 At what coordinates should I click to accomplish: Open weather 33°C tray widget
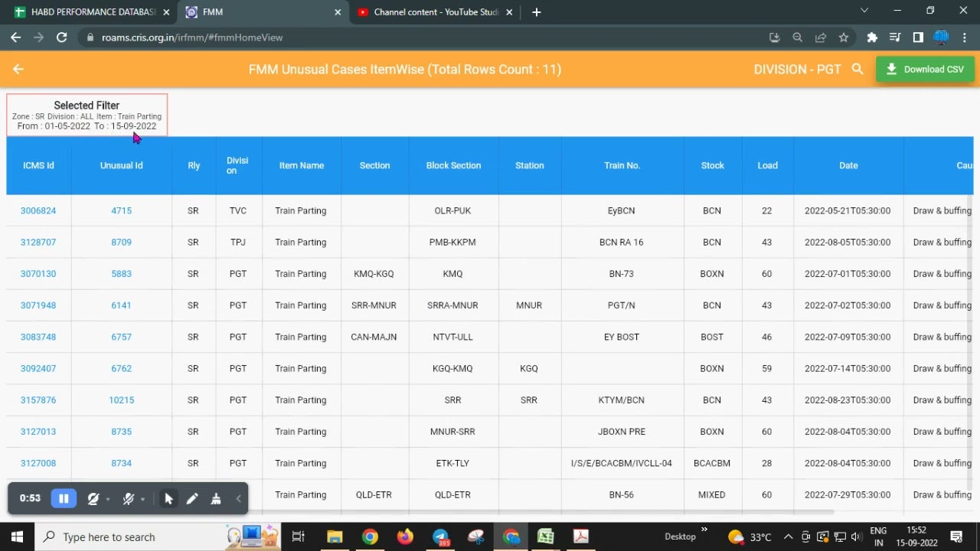pyautogui.click(x=750, y=536)
